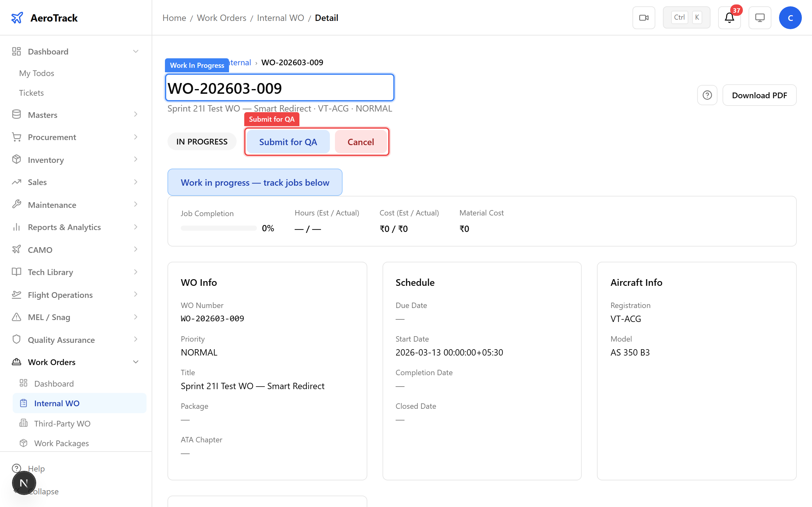Click the round N badge bottom-left

click(24, 483)
